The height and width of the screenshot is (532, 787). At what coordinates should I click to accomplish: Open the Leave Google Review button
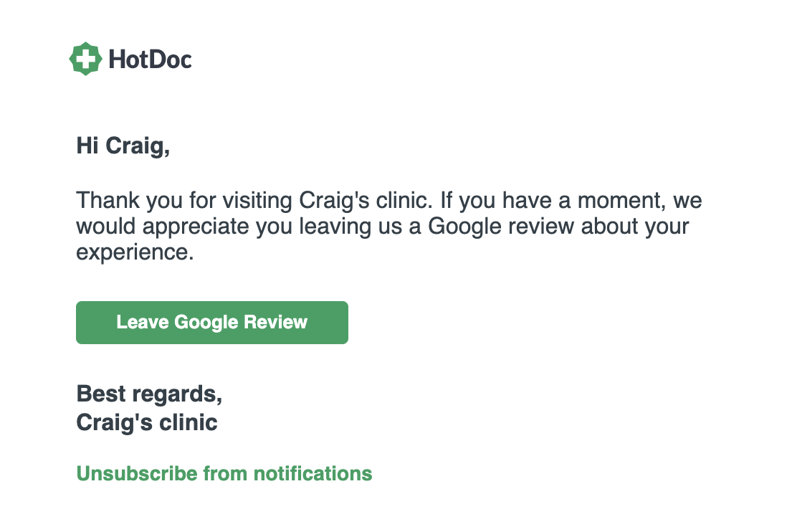tap(212, 322)
